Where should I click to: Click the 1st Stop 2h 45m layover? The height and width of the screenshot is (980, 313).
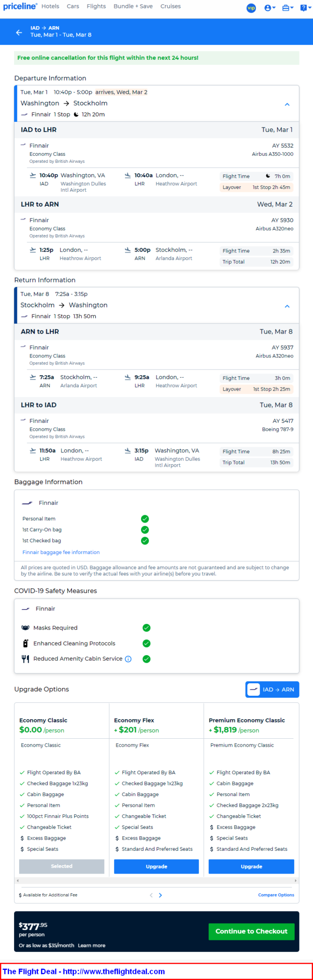pyautogui.click(x=271, y=187)
